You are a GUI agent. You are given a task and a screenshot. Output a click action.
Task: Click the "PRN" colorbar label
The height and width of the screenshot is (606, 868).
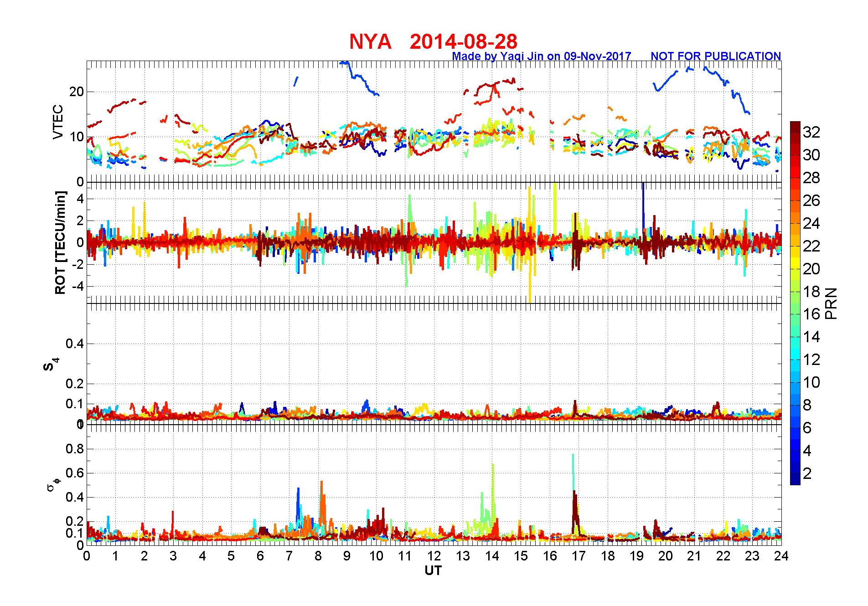pos(832,303)
